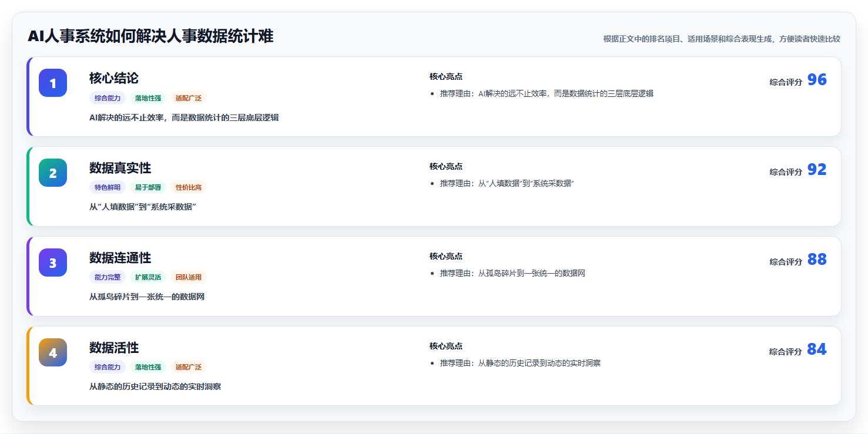The height and width of the screenshot is (434, 868).
Task: Click the 扩展灵活 tag
Action: tap(148, 278)
